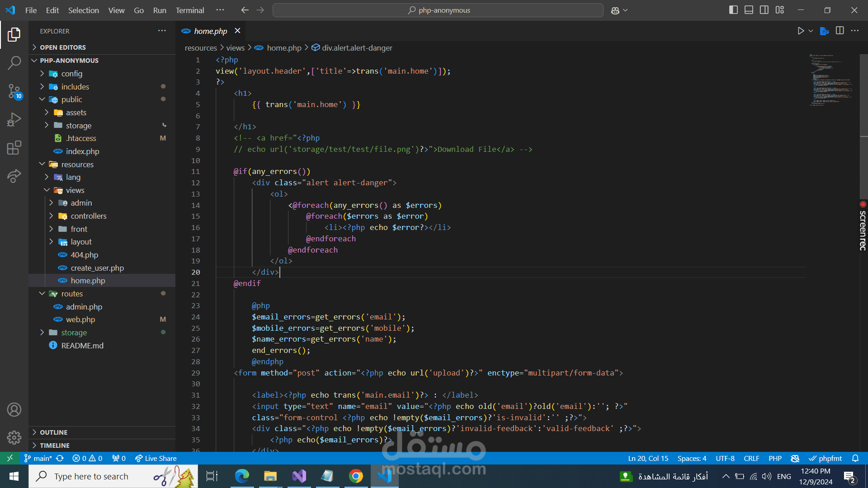
Task: Open Manage settings gear icon
Action: point(14,437)
